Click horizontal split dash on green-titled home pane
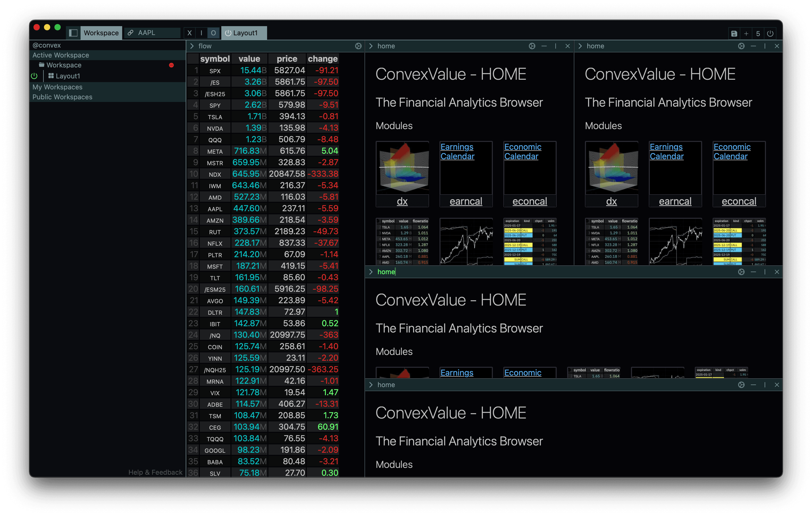Viewport: 812px width, 516px height. coord(753,272)
